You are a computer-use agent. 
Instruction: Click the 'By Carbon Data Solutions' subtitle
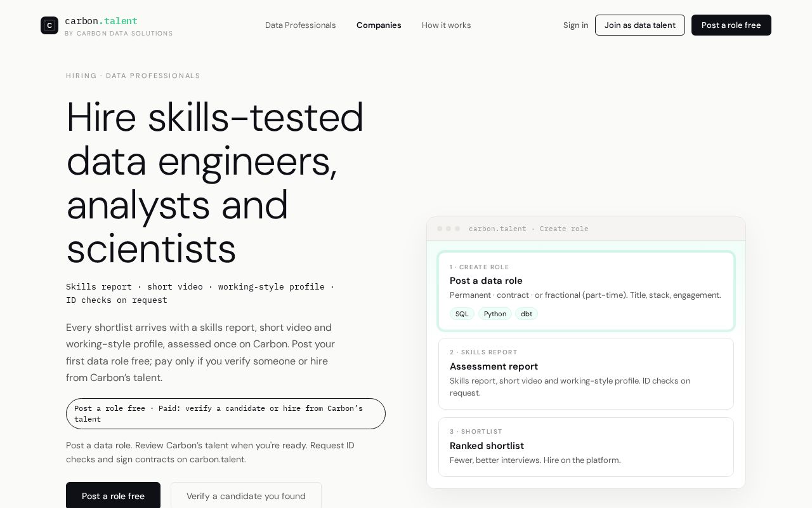pyautogui.click(x=119, y=33)
